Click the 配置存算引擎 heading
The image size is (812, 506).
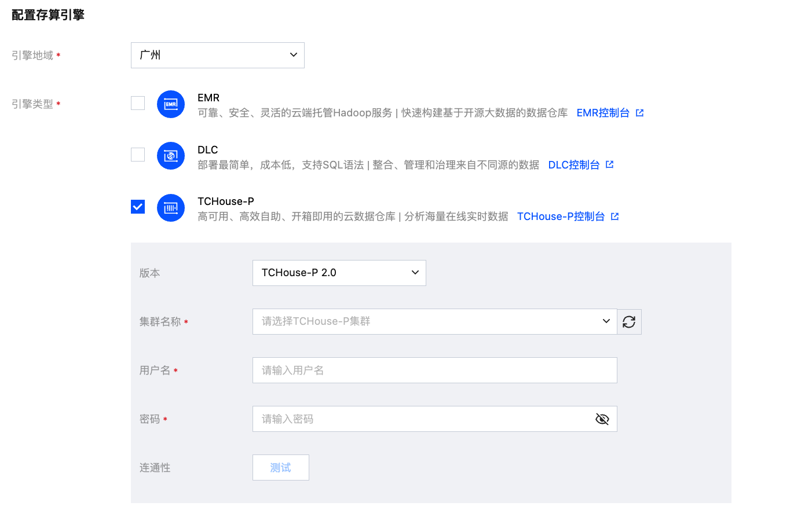tap(48, 15)
